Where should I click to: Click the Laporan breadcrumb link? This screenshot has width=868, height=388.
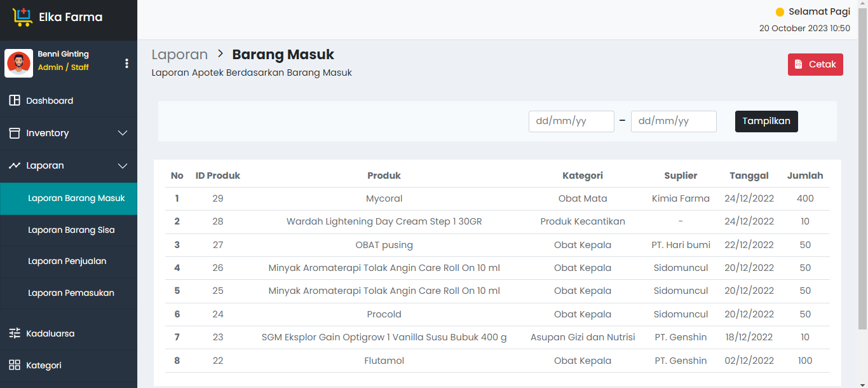tap(180, 55)
